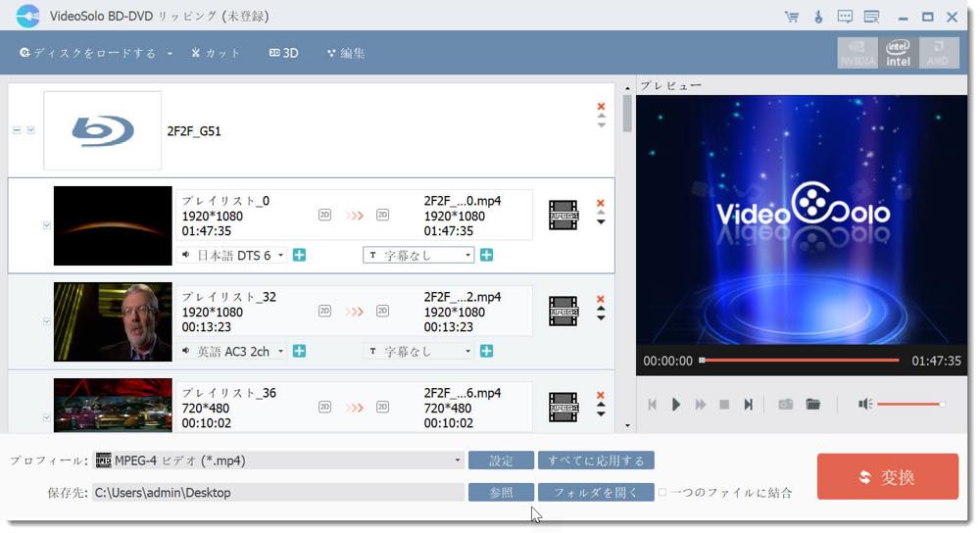The height and width of the screenshot is (533, 980).
Task: Open the title bar menu icon
Action: pyautogui.click(x=871, y=17)
